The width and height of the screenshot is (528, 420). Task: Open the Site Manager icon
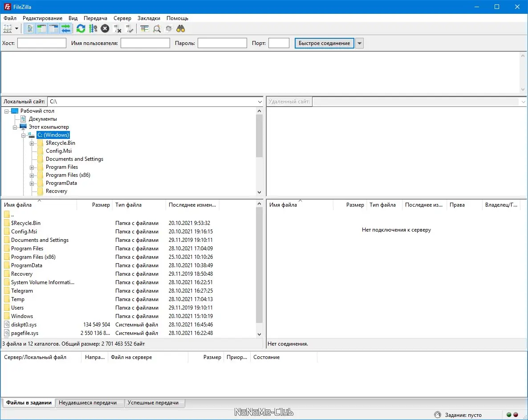point(8,29)
